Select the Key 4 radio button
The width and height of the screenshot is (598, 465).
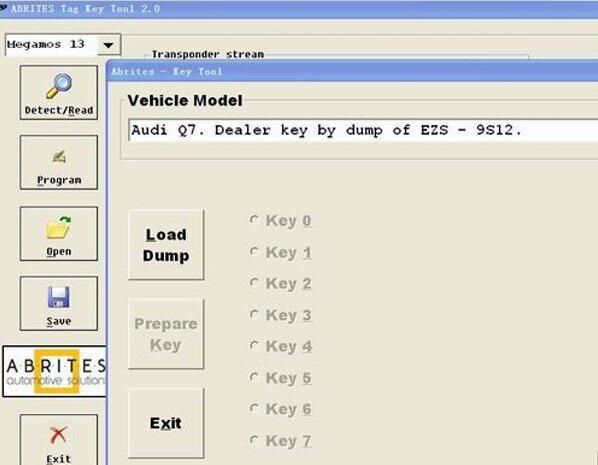(254, 346)
